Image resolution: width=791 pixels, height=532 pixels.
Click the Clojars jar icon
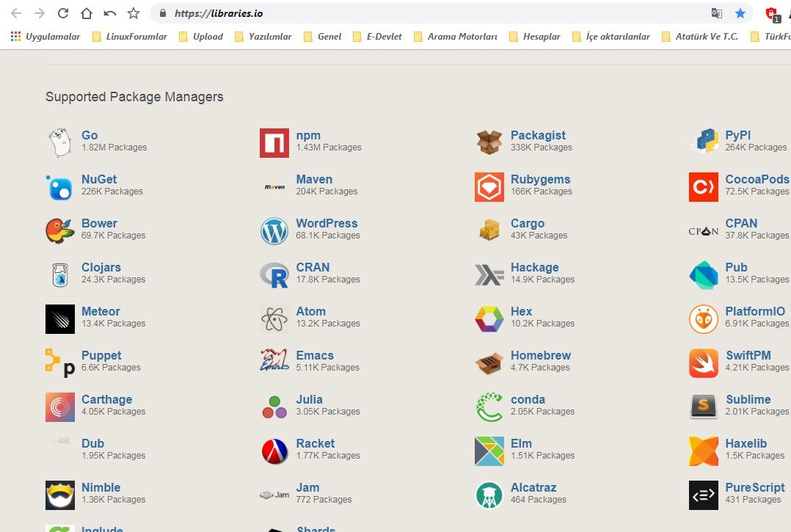60,275
